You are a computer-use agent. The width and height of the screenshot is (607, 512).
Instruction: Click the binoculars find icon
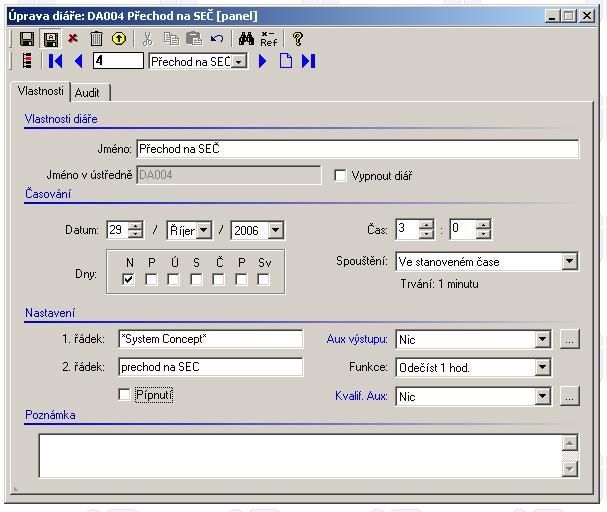coord(246,39)
